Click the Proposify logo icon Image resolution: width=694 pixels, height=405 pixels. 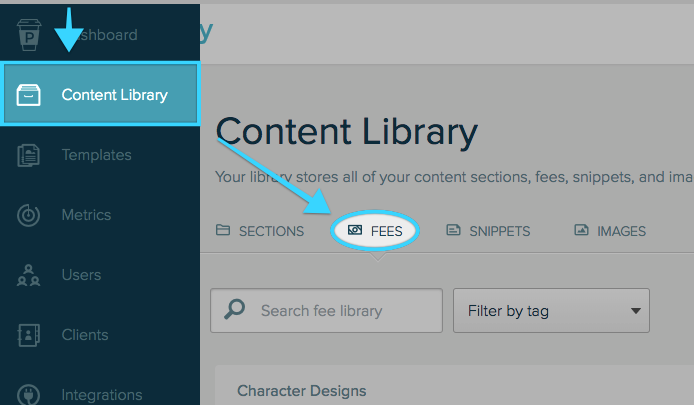click(x=28, y=33)
